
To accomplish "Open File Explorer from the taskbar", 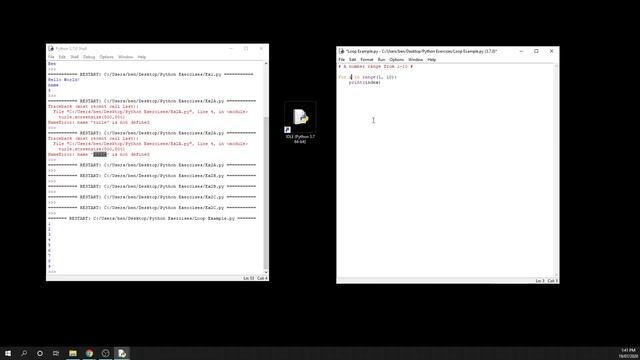I will (73, 353).
